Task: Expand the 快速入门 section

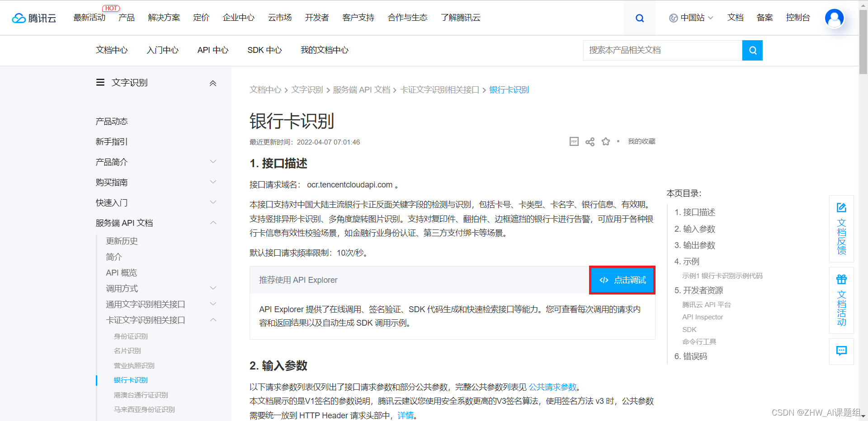Action: point(213,202)
